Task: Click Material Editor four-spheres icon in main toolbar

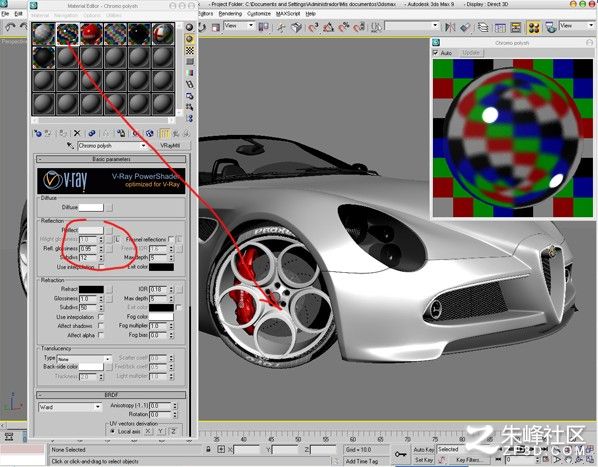Action: pyautogui.click(x=534, y=27)
